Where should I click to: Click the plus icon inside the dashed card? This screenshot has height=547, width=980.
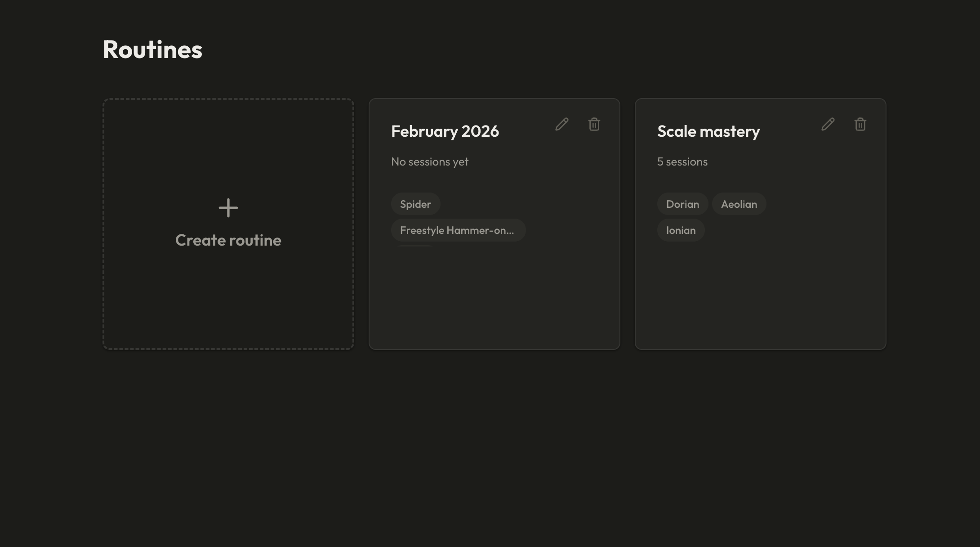[x=228, y=208]
